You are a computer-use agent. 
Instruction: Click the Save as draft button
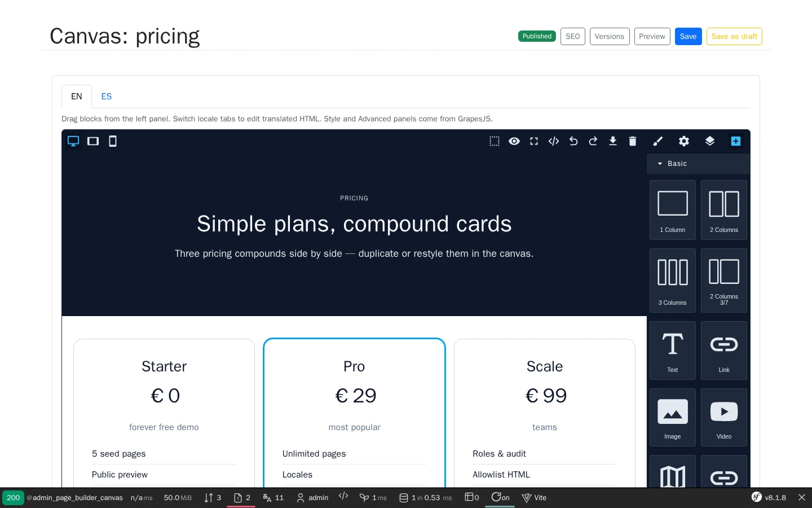click(x=734, y=36)
